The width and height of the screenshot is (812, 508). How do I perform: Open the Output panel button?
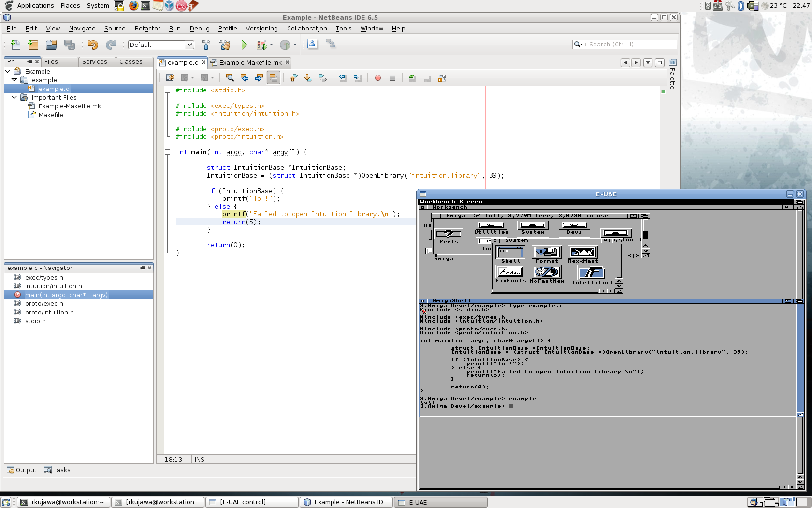22,470
